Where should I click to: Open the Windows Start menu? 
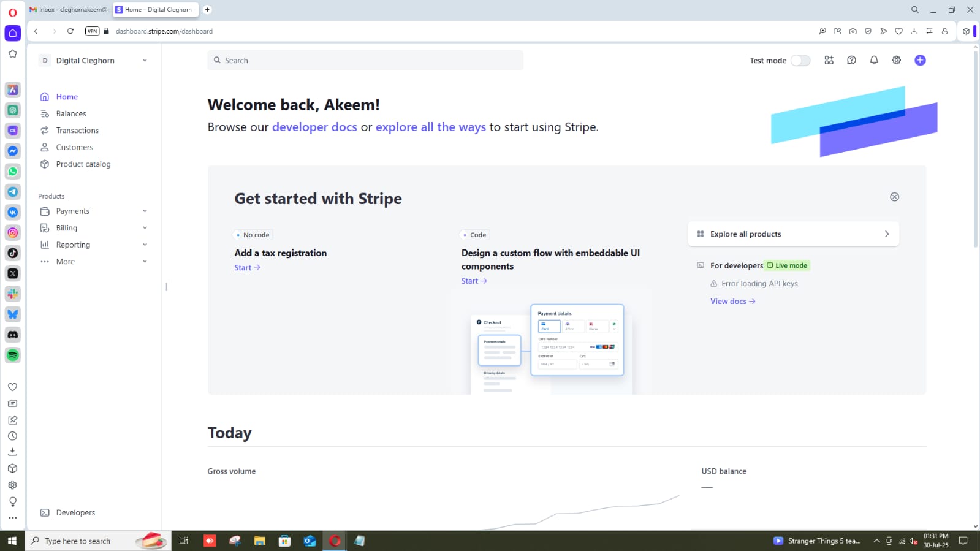[12, 541]
